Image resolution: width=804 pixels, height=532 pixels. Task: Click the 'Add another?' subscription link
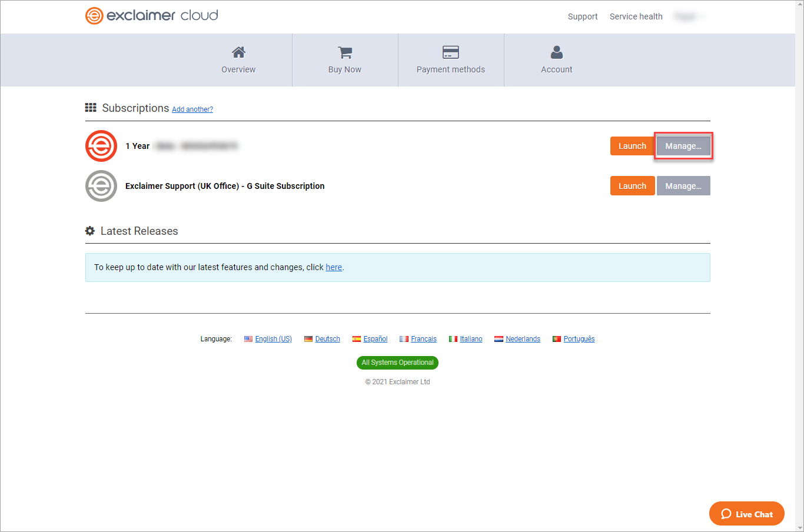[192, 109]
